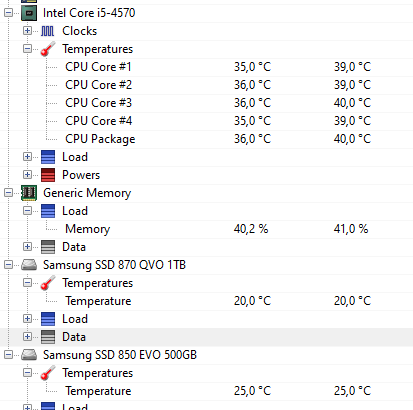The height and width of the screenshot is (410, 413).
Task: Click the blue CPU Load icon
Action: click(48, 157)
